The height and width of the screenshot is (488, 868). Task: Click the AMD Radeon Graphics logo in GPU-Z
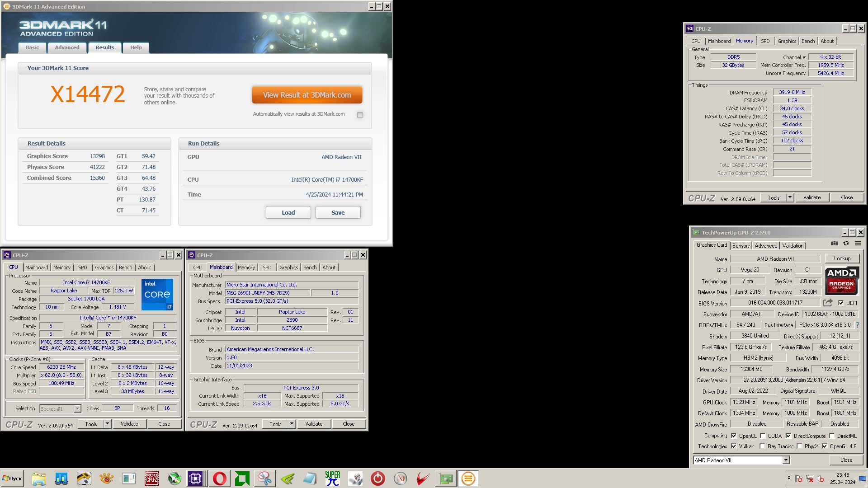coord(841,281)
